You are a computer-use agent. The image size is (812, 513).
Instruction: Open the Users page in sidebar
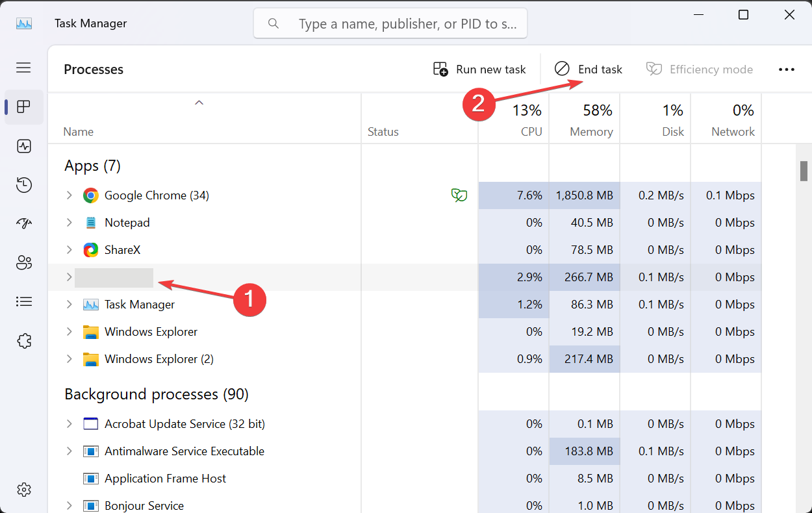pos(24,263)
